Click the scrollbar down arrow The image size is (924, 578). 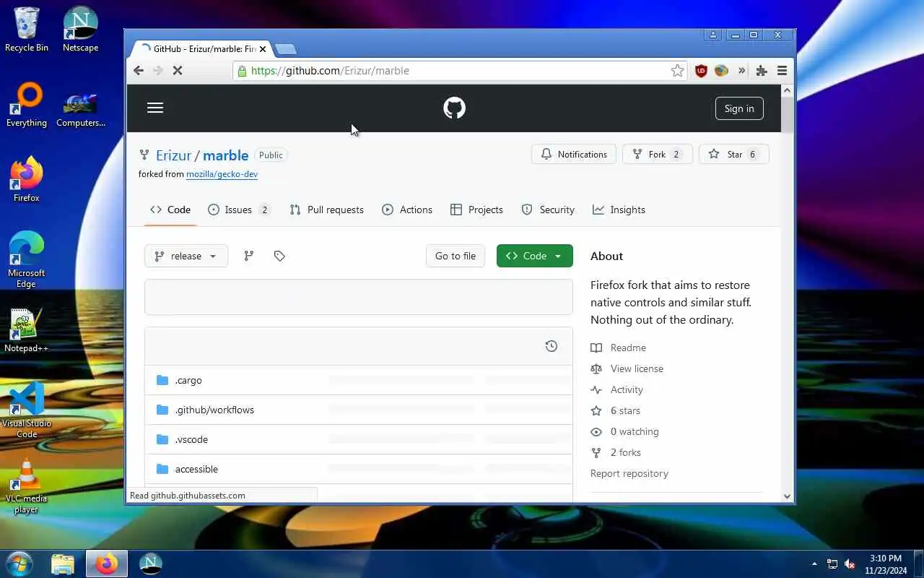pyautogui.click(x=787, y=496)
